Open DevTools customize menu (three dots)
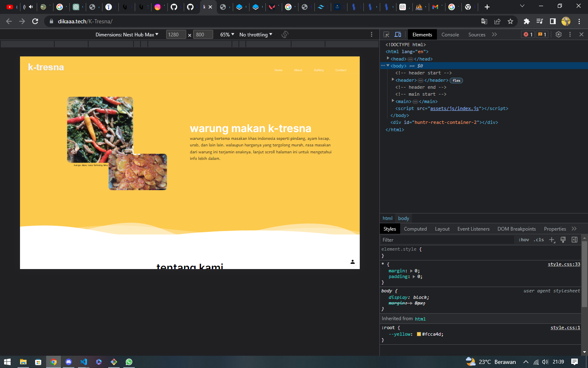 coord(570,35)
